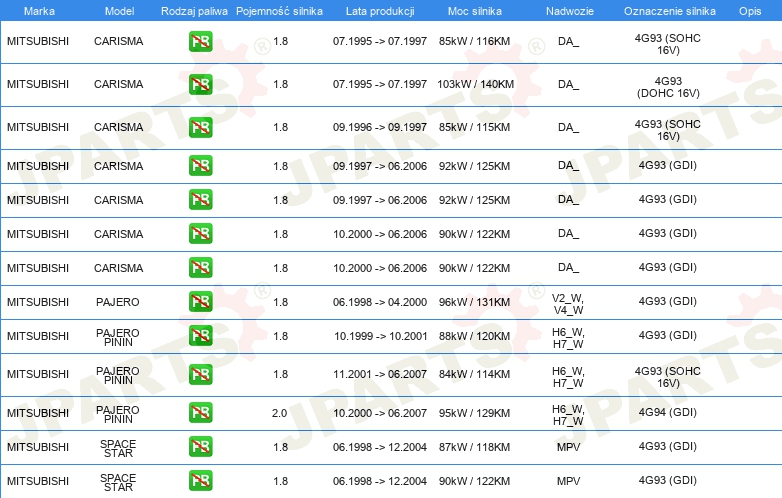Select the fuel icon for the Space Star 118KM
The image size is (782, 498).
pos(200,446)
